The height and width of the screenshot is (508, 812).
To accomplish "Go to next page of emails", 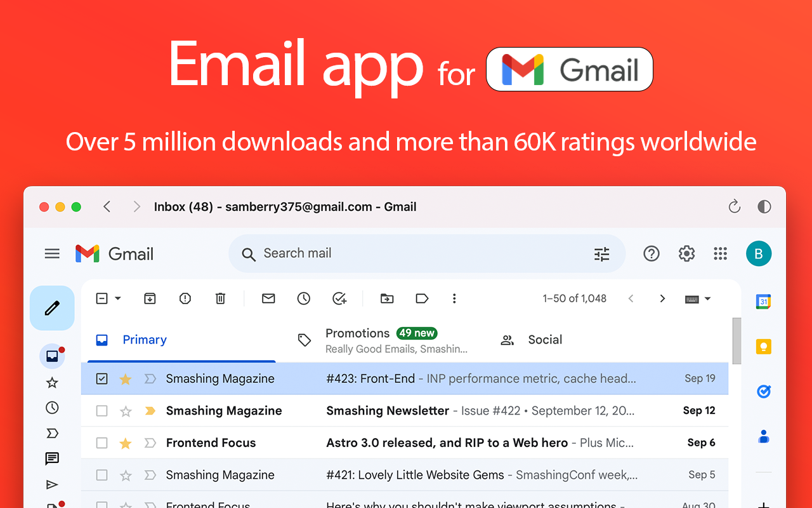I will tap(662, 298).
